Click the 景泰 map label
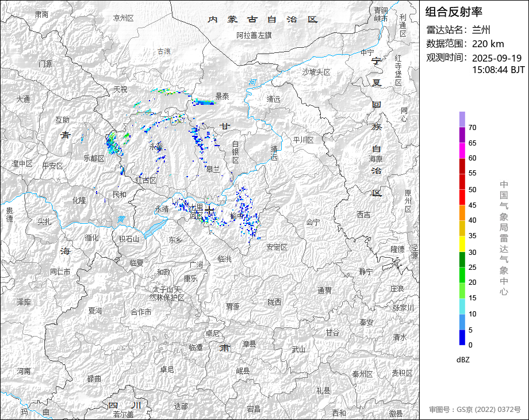Viewport: 529px width, 420px height. tap(223, 96)
